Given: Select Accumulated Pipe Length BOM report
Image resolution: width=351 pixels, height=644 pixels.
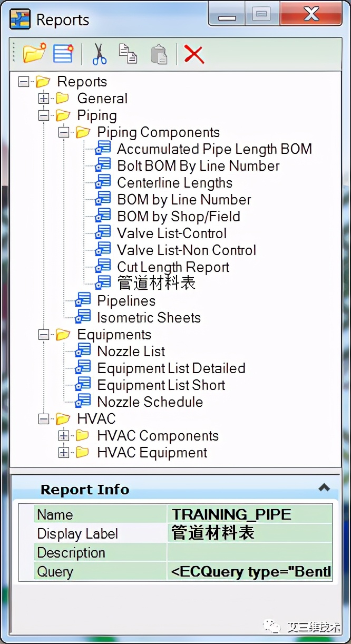Looking at the screenshot, I should (214, 149).
